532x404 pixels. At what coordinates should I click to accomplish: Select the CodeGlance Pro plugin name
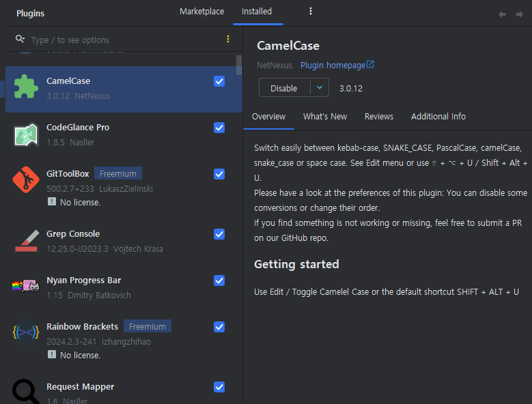pos(78,128)
